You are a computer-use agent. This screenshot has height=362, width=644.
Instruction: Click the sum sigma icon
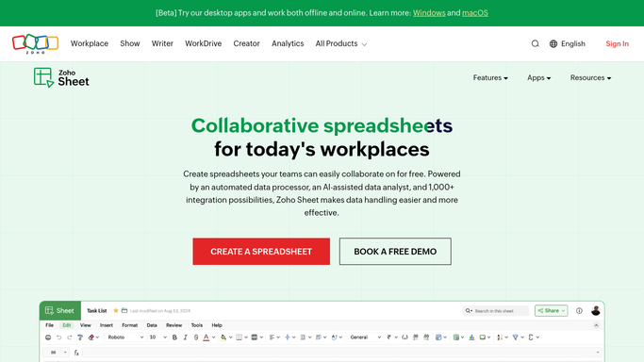pyautogui.click(x=531, y=337)
